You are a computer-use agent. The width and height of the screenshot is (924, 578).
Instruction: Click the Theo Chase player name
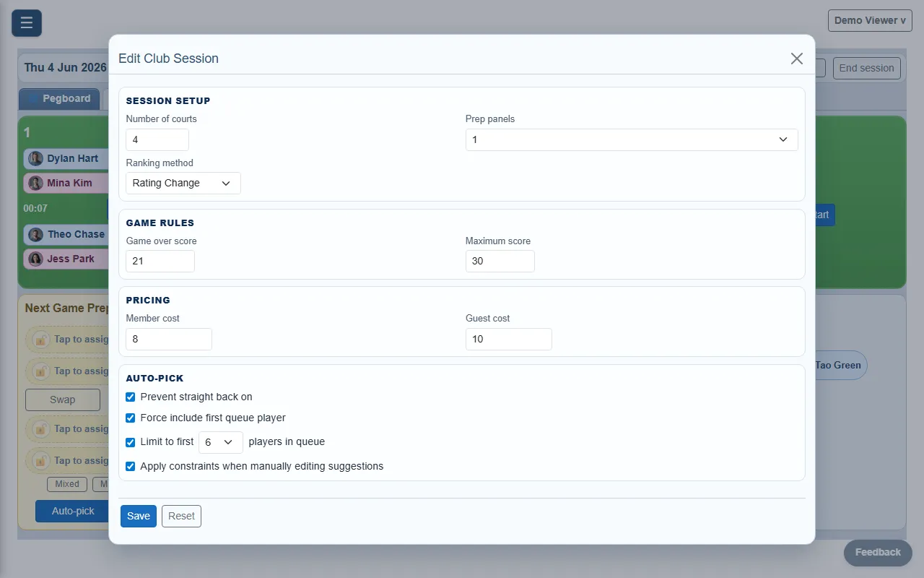click(76, 234)
